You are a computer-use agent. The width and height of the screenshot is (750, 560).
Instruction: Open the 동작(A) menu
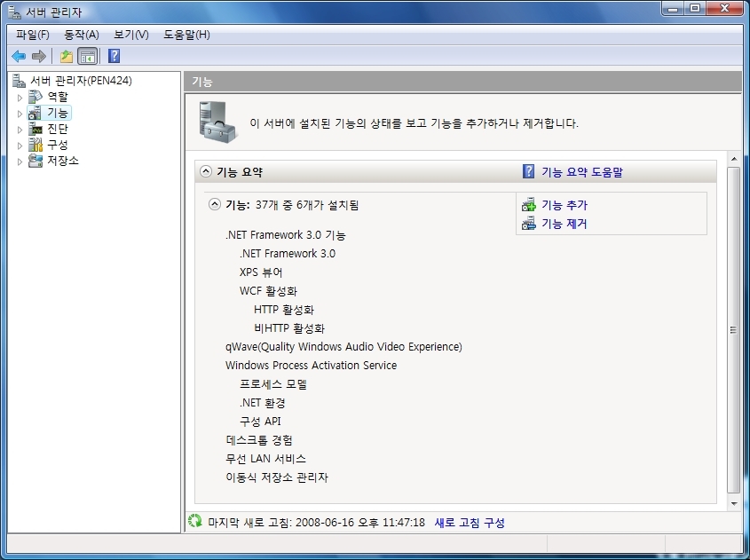click(82, 35)
